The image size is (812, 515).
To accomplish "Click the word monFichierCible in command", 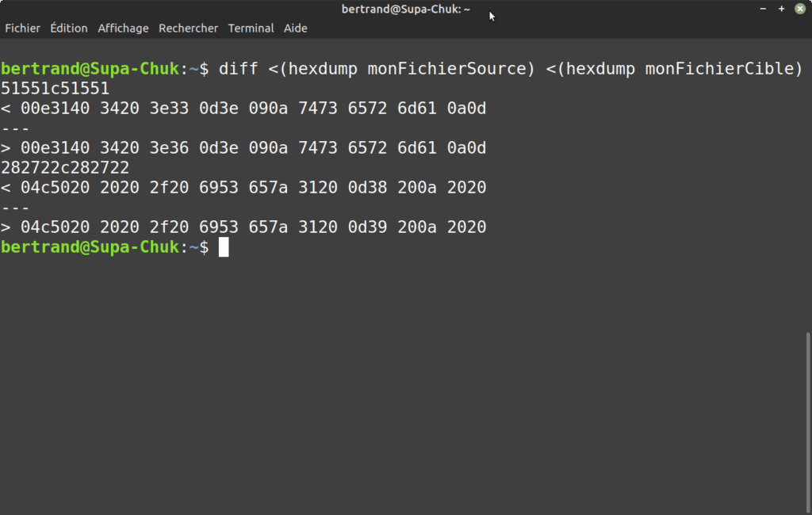I will point(718,69).
